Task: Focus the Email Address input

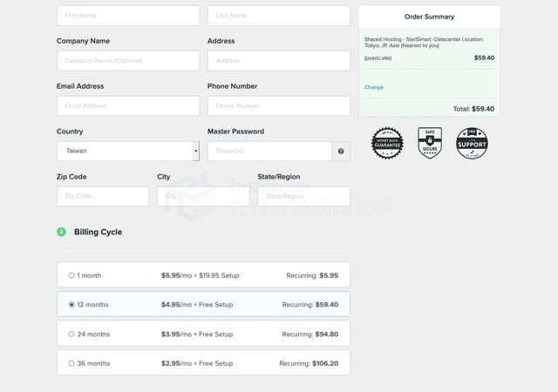Action: click(128, 106)
